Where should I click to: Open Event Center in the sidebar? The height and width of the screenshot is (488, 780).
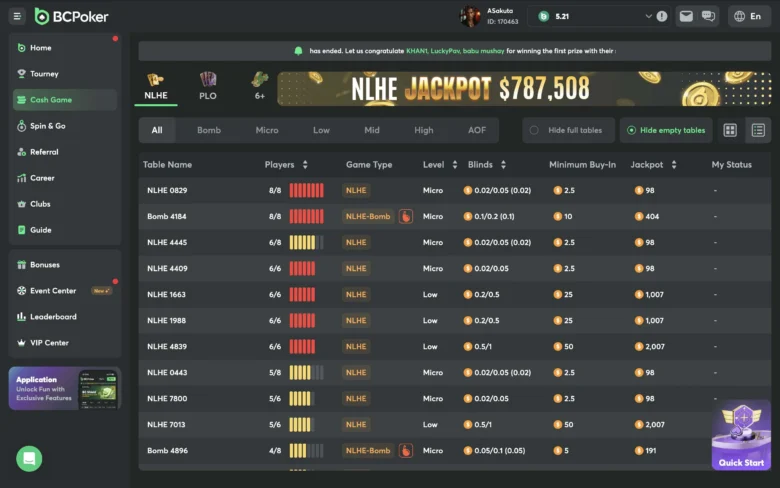[65, 291]
